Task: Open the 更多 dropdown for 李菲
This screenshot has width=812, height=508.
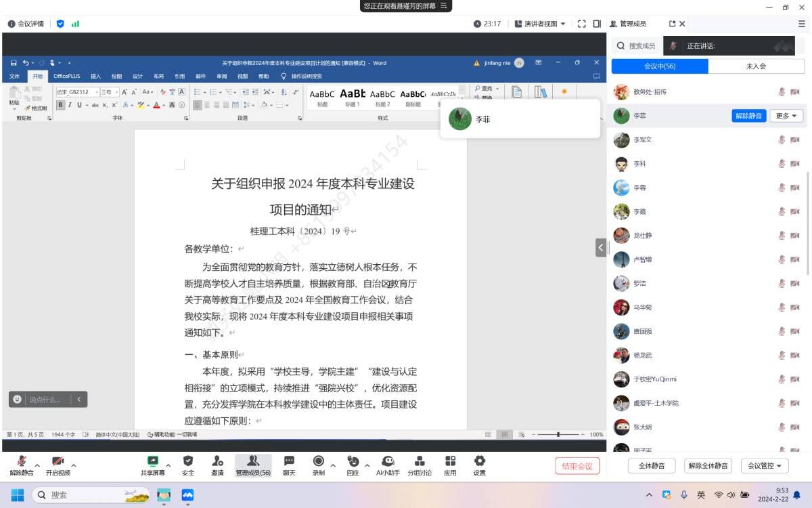Action: (x=786, y=116)
